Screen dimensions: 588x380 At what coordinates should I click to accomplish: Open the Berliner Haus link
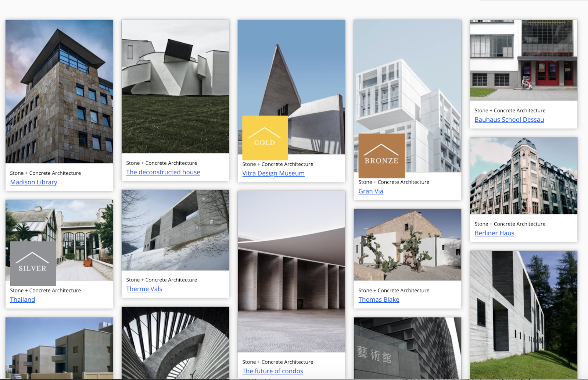(494, 233)
